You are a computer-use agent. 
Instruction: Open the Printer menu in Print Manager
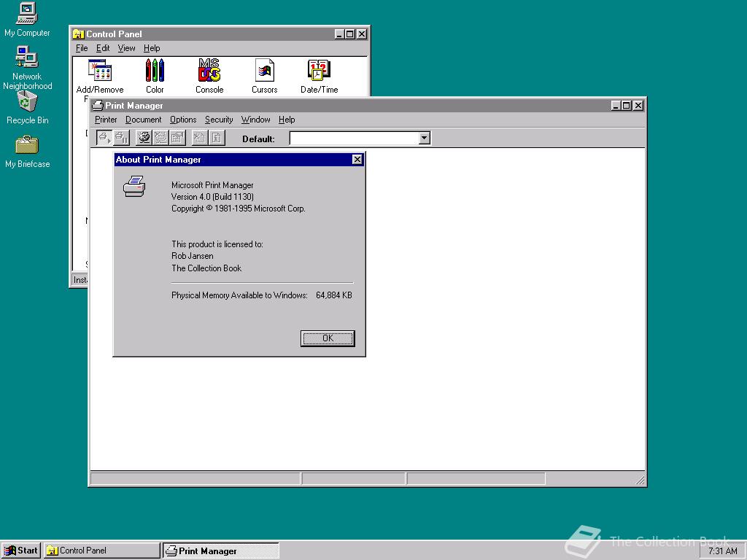[106, 120]
